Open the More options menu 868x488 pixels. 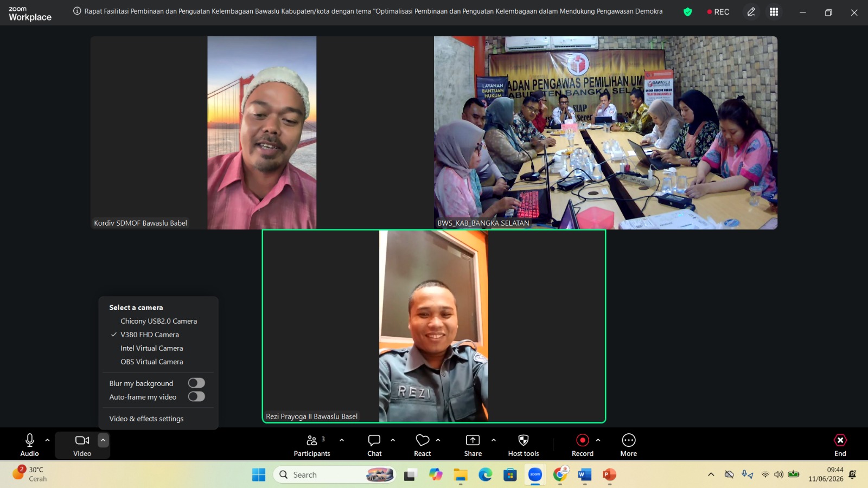click(629, 445)
